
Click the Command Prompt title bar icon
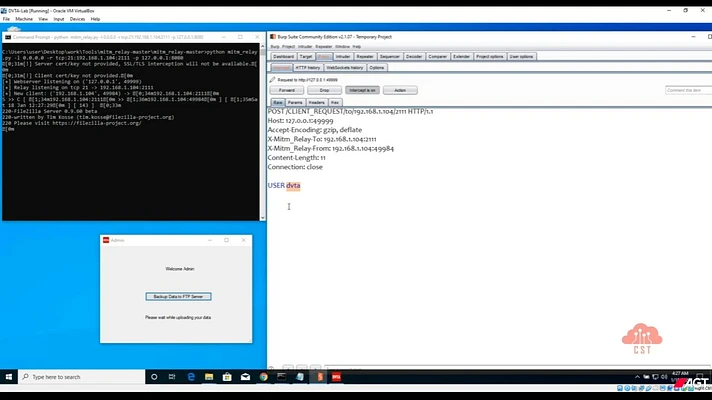click(x=8, y=37)
